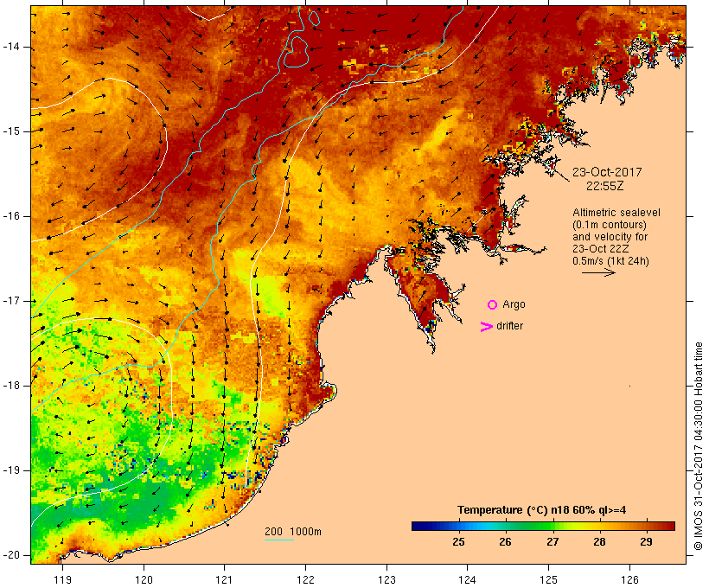Click the latitude axis label '-18'
709x588 pixels.
pos(10,386)
